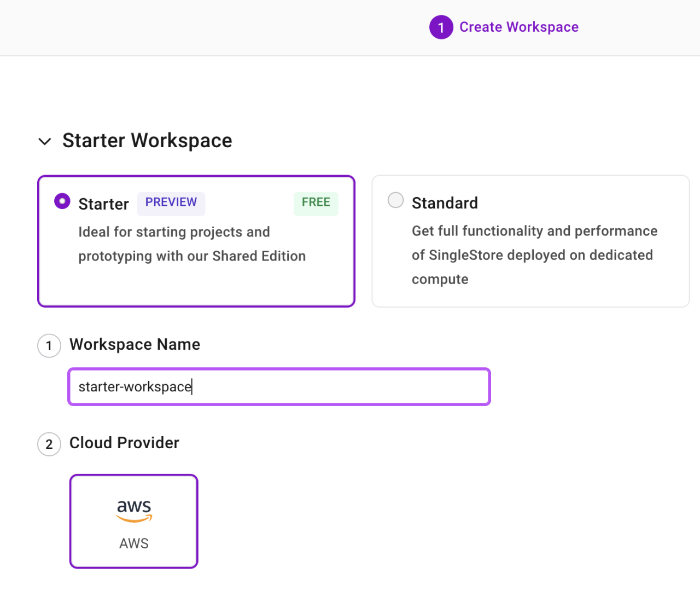Viewport: 700px width, 602px height.
Task: Select the Standard radio button
Action: coord(395,200)
